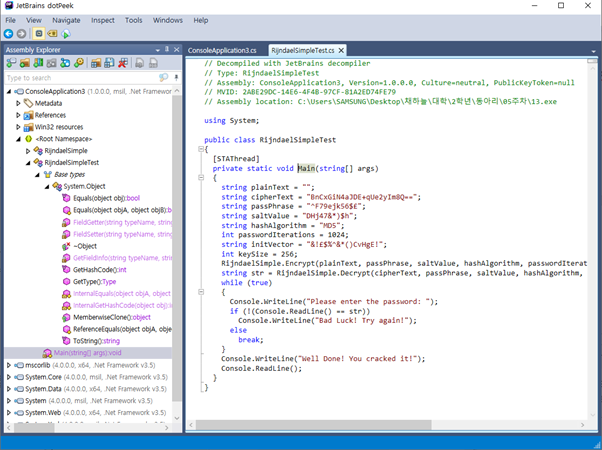Click the blue NuGet package open icon

click(65, 63)
